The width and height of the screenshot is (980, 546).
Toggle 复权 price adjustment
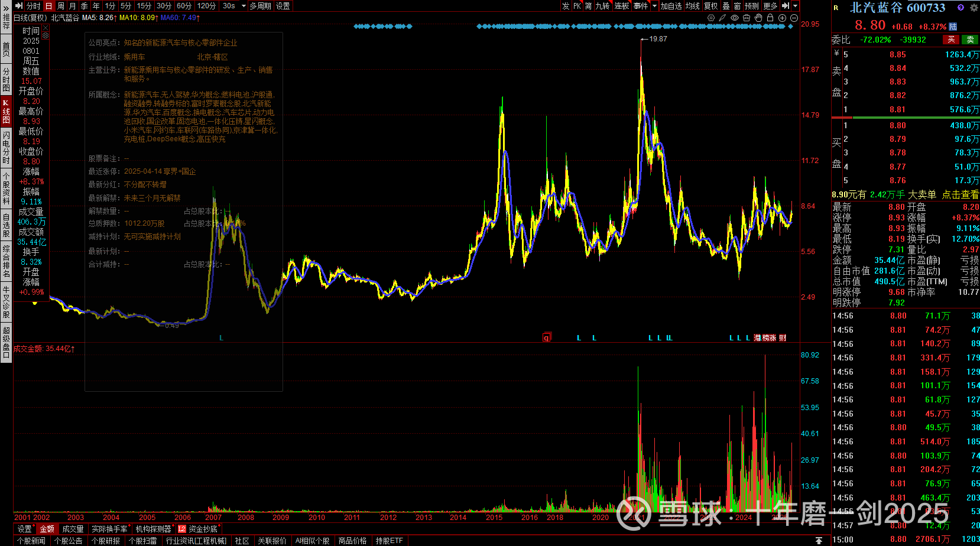tap(711, 6)
